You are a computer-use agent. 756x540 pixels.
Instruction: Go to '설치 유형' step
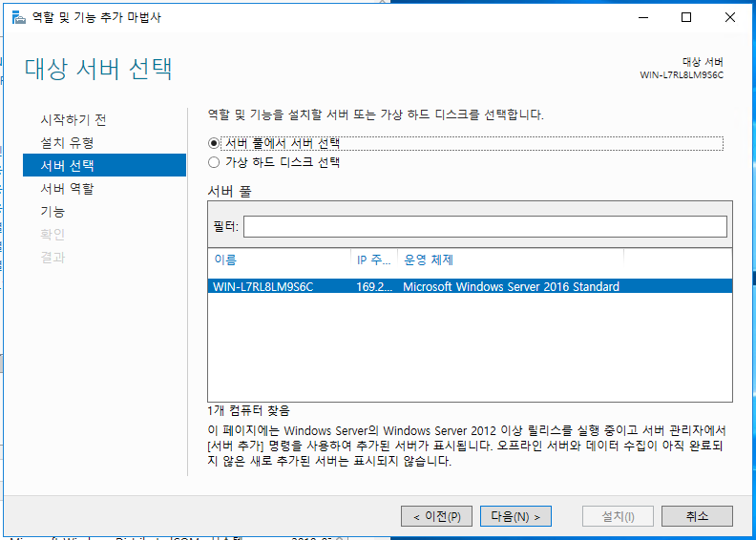tap(67, 142)
